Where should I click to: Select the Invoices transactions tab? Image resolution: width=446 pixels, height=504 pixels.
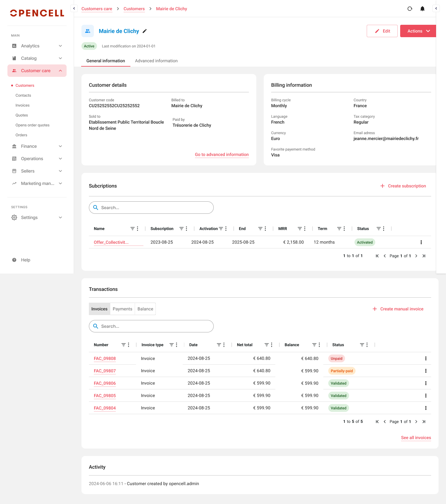99,309
